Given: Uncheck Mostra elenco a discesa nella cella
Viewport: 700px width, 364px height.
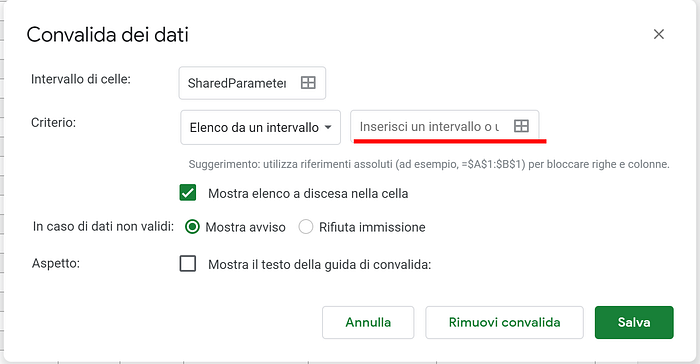Looking at the screenshot, I should tap(188, 193).
